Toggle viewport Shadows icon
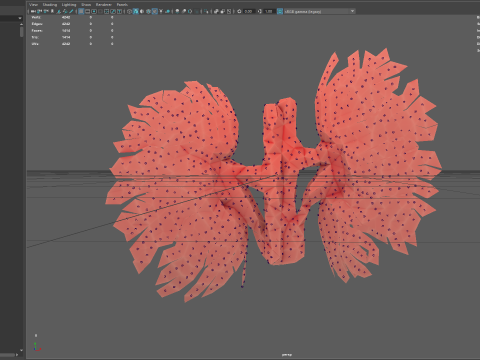 click(167, 11)
